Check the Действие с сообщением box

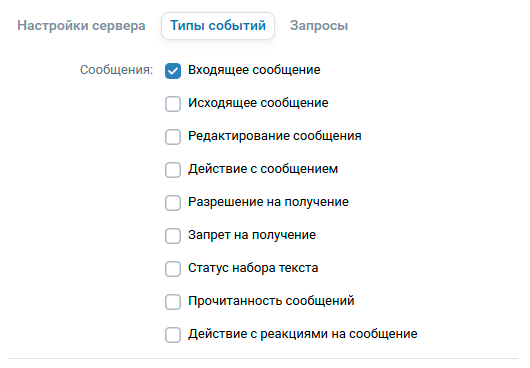coord(173,170)
